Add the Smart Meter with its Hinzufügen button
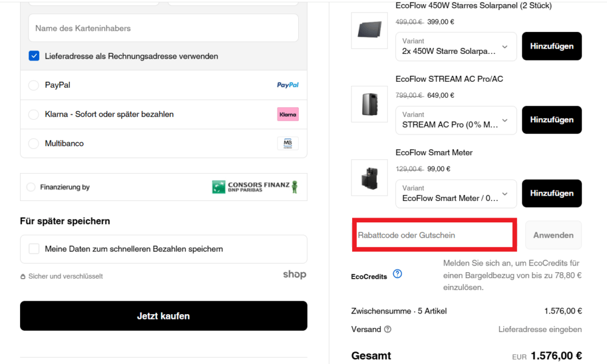 click(552, 193)
